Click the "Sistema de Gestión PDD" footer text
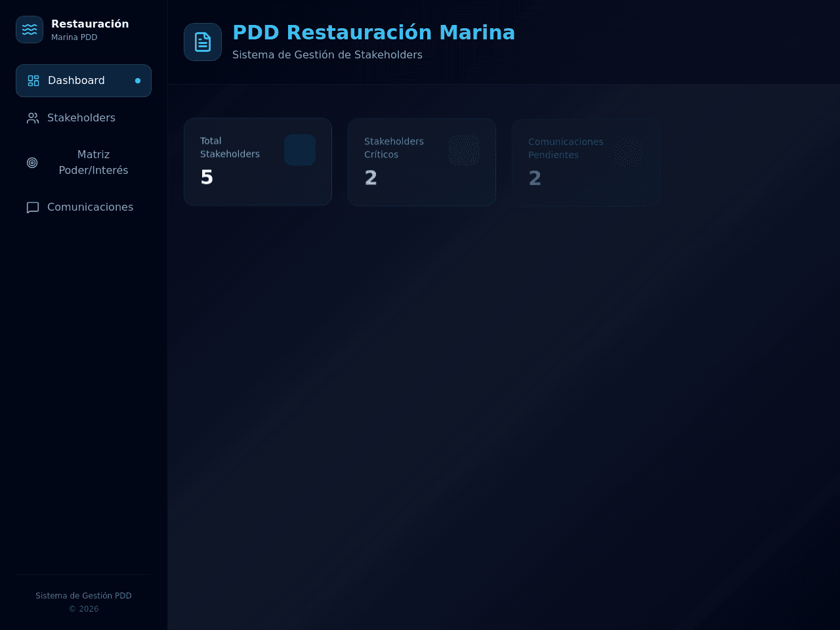Viewport: 840px width, 630px height. [83, 596]
